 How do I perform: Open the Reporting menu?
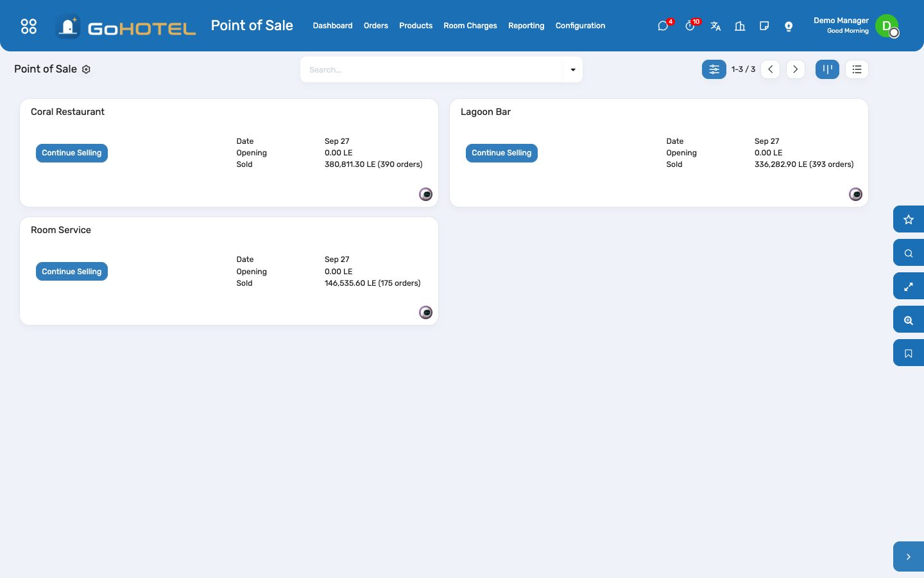tap(526, 26)
